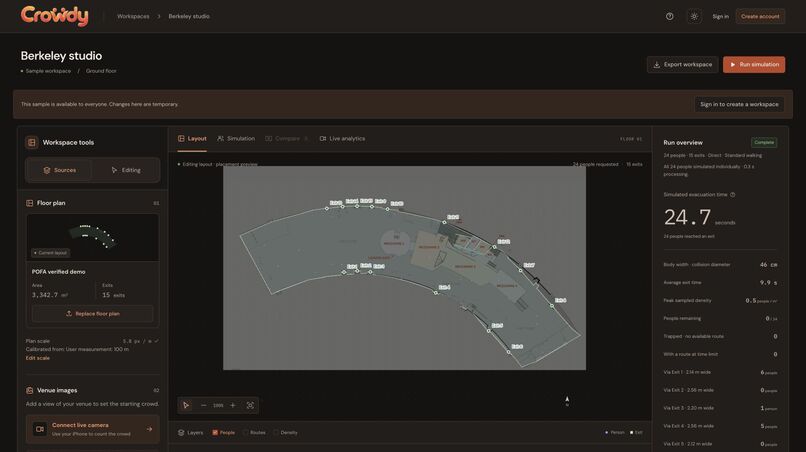Screen dimensions: 806x452
Task: Click the People remaining row
Action: 720,319
